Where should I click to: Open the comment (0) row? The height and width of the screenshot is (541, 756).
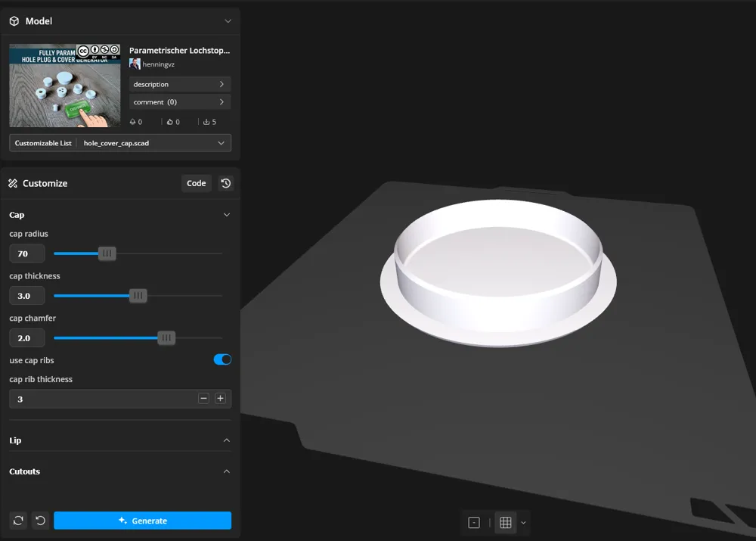click(x=179, y=102)
